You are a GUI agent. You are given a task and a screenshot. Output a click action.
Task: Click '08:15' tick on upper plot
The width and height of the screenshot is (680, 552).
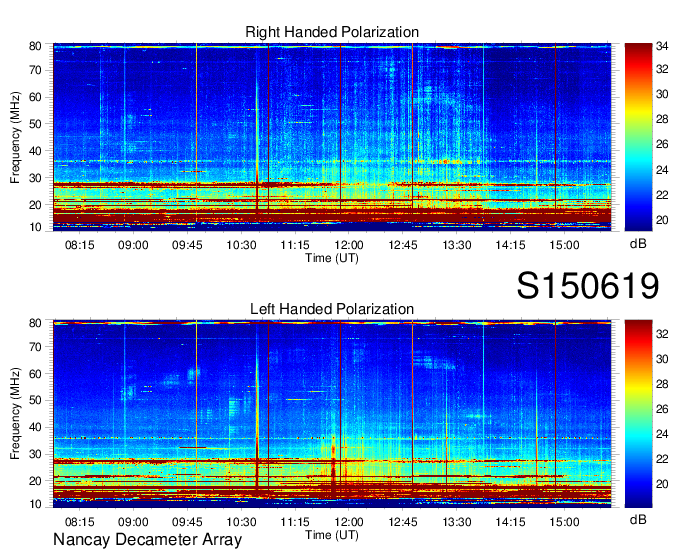pos(79,245)
